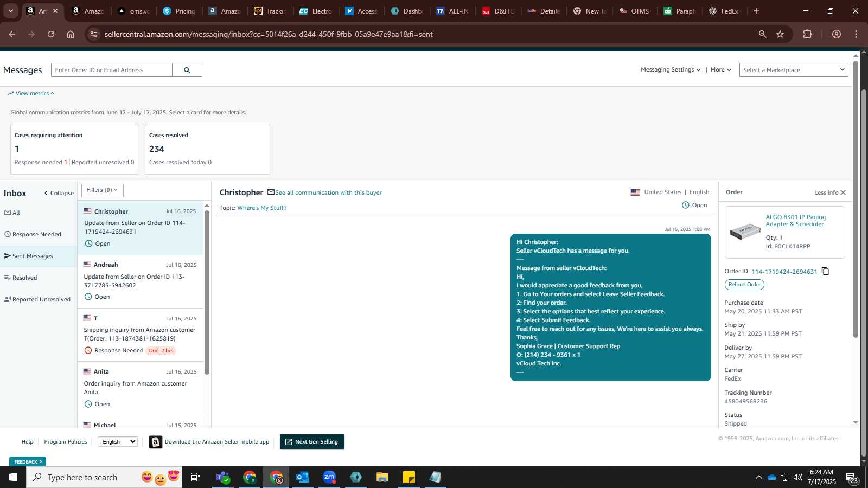
Task: Close the active Amazon tab
Action: click(55, 11)
